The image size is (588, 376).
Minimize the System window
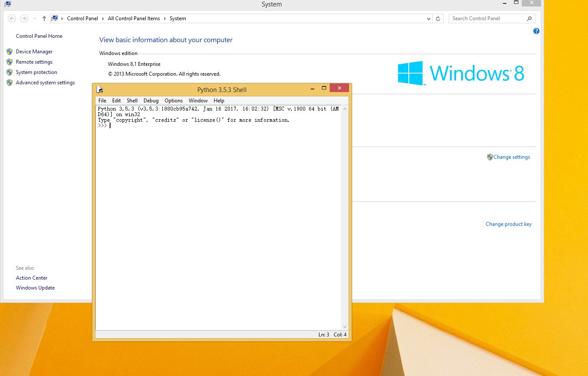[505, 3]
